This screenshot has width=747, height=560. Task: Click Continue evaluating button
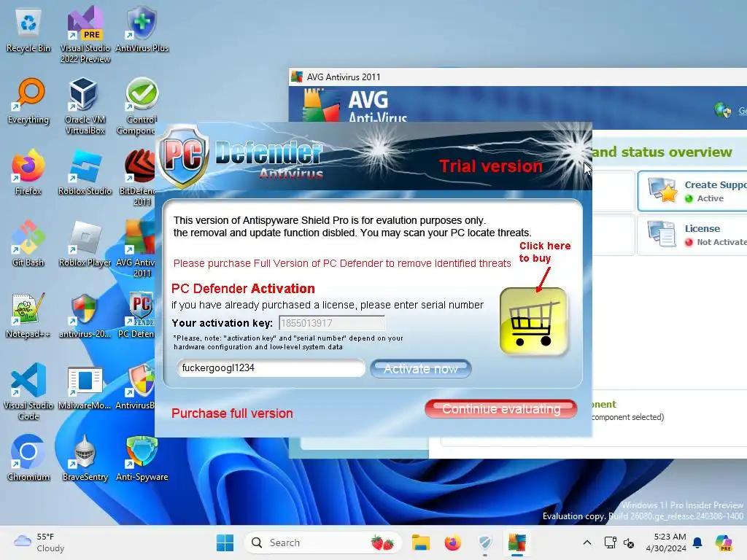coord(500,409)
